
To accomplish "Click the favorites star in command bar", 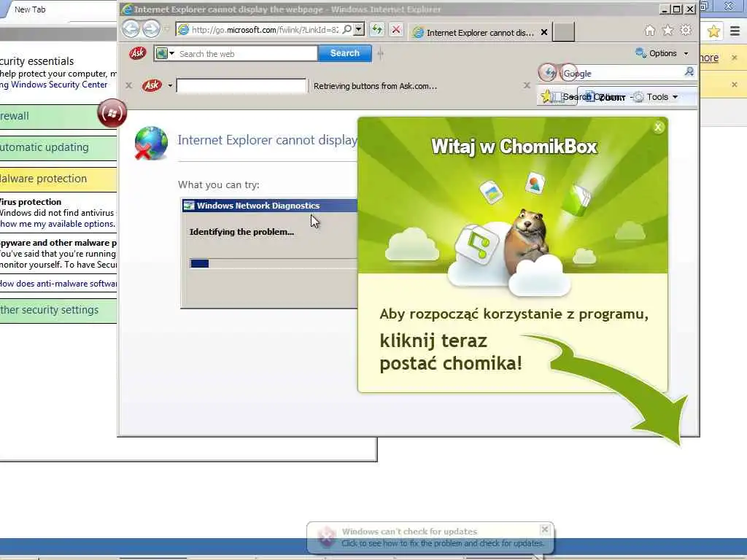I will (x=546, y=97).
